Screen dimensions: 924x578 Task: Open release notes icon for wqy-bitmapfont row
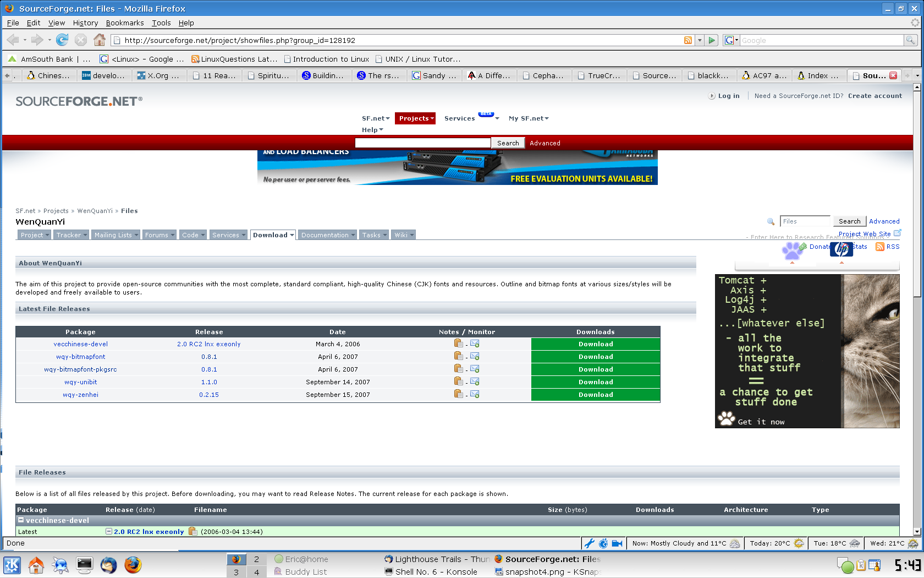459,356
